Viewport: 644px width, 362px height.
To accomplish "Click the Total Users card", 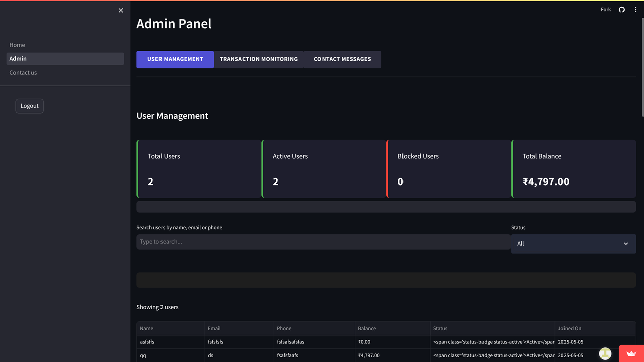I will 199,169.
